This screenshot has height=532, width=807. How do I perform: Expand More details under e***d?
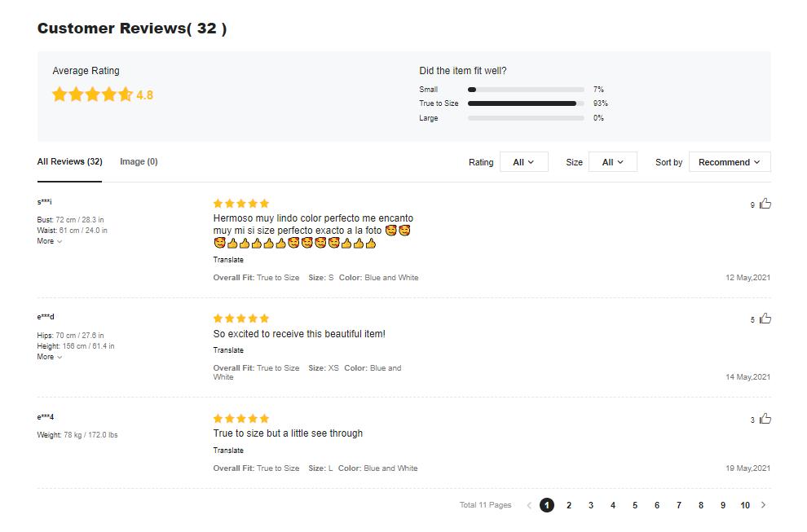coord(50,357)
